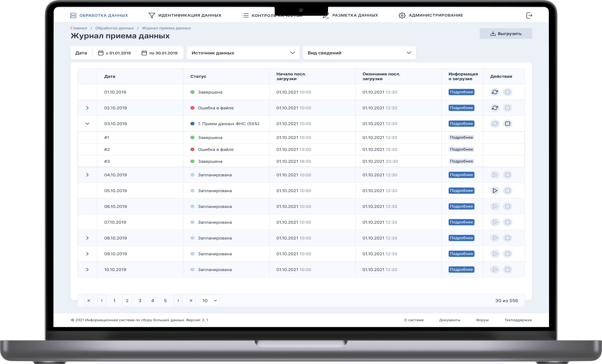Expand the 02.10.2019 row

[87, 108]
